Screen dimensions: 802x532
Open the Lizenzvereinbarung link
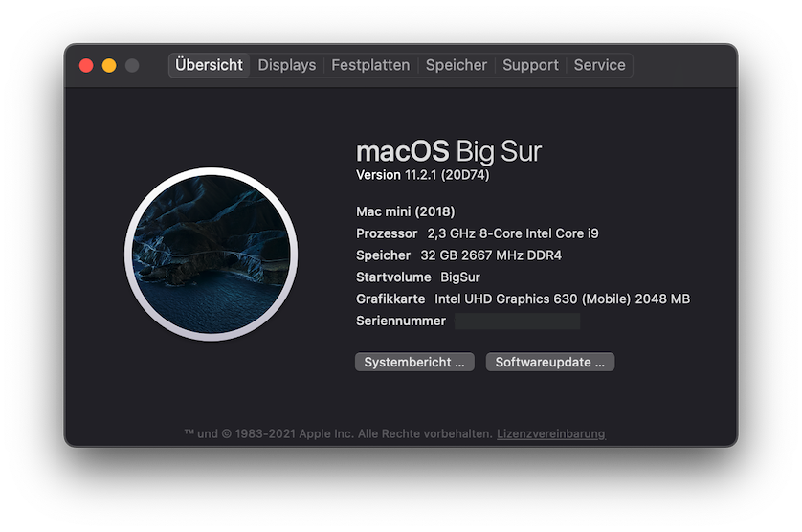pos(551,433)
